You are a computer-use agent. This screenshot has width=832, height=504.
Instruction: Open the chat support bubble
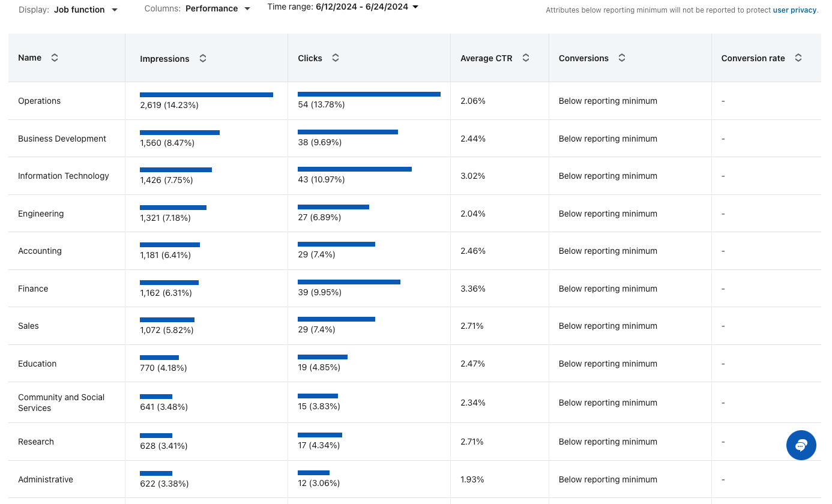(x=801, y=445)
